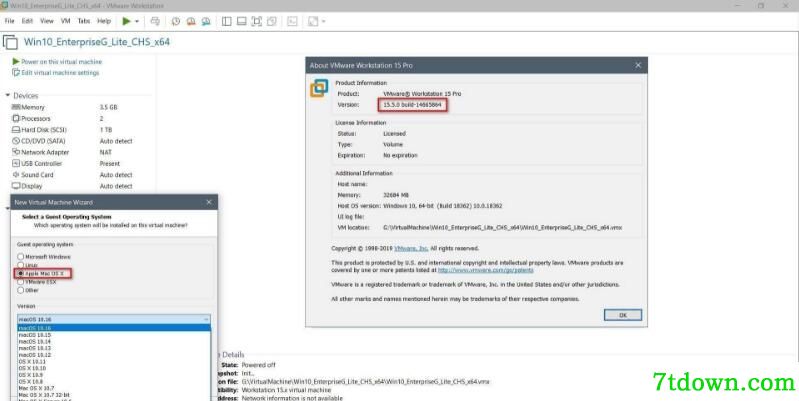Screen dimensions: 799x401
Task: Click the console view toolbar icon
Action: pyautogui.click(x=292, y=21)
